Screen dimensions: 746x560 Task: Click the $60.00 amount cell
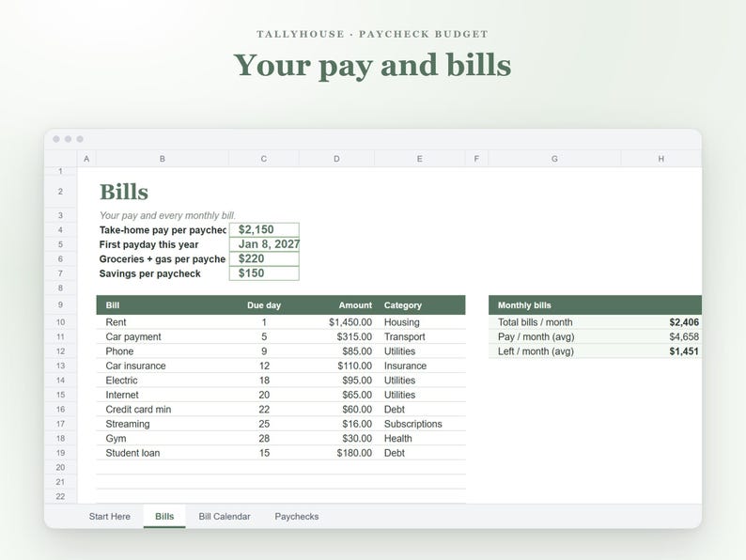click(x=337, y=409)
